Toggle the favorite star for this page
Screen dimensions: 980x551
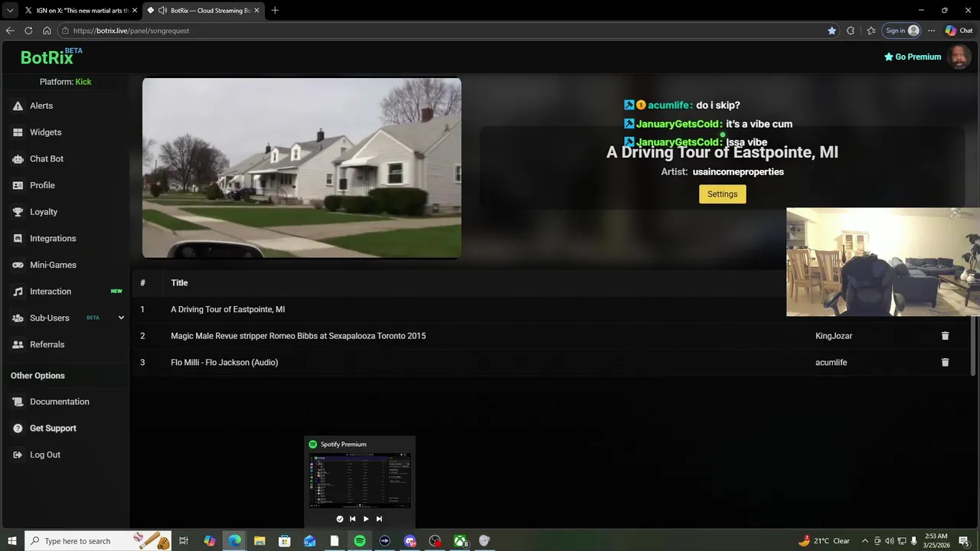click(x=831, y=31)
